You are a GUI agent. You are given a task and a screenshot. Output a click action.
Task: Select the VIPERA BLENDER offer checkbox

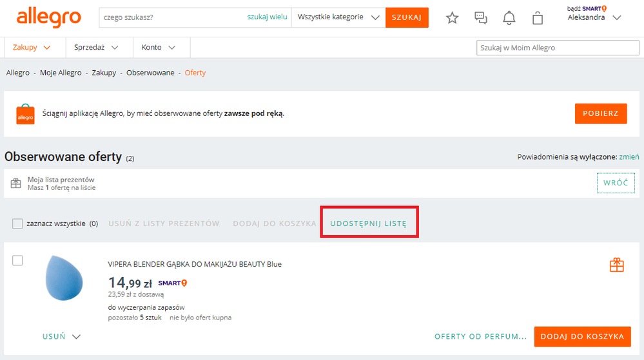point(17,260)
